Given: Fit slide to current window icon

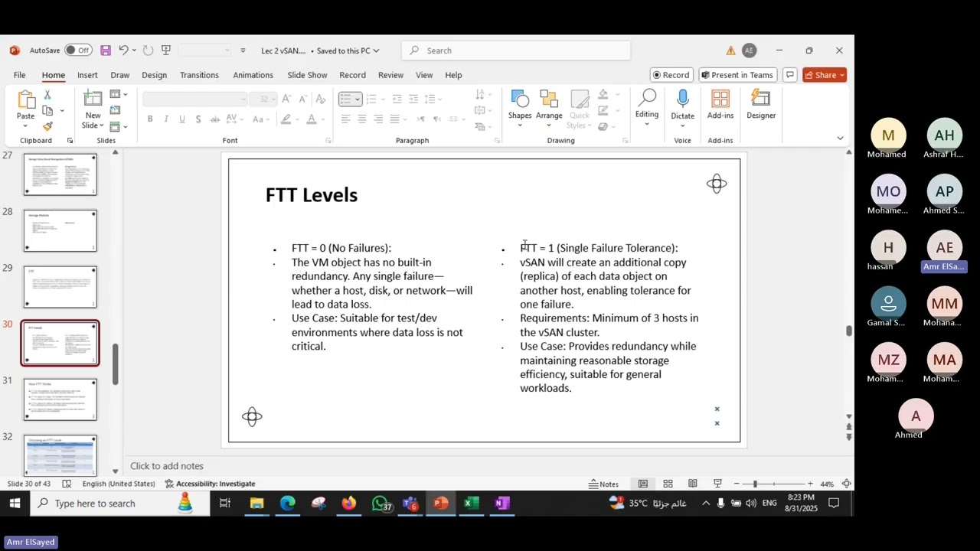Looking at the screenshot, I should click(x=846, y=484).
